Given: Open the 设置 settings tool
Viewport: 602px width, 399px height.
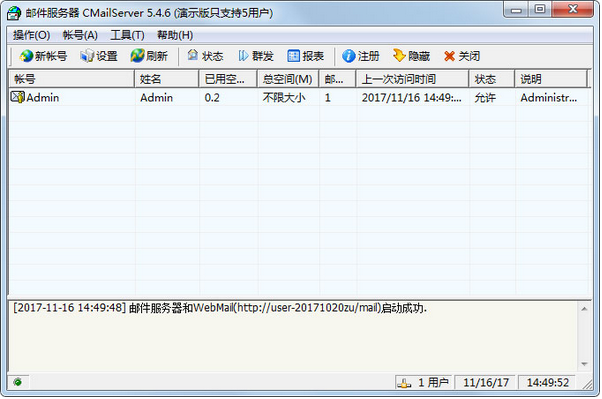Looking at the screenshot, I should pos(99,56).
